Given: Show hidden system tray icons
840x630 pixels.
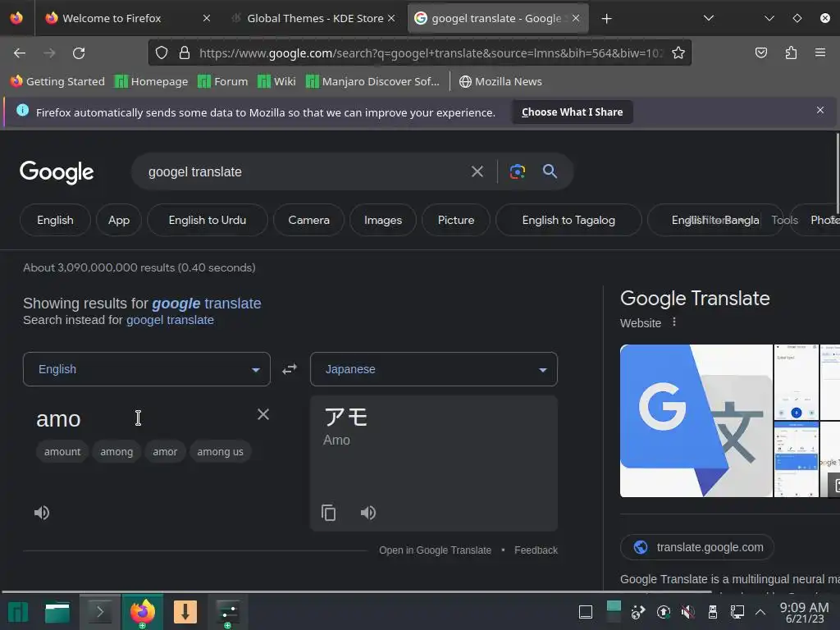Looking at the screenshot, I should point(760,612).
